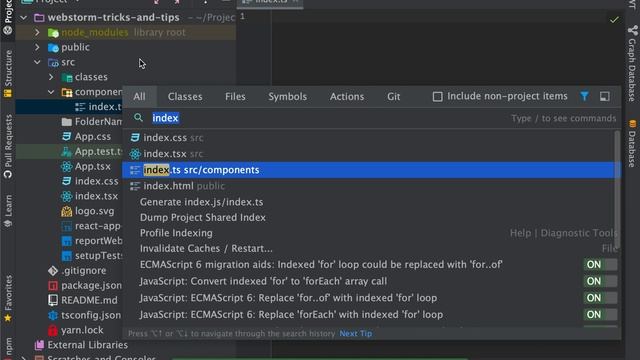Image resolution: width=640 pixels, height=360 pixels.
Task: Open index.html public search result
Action: 371,186
